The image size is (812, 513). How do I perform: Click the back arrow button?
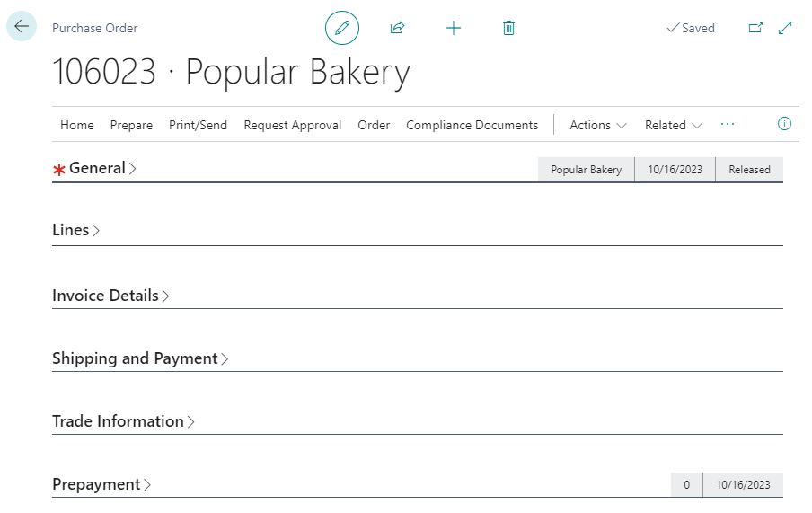22,27
